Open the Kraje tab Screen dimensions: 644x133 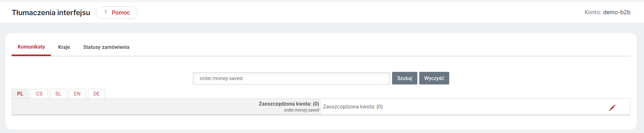pos(64,47)
